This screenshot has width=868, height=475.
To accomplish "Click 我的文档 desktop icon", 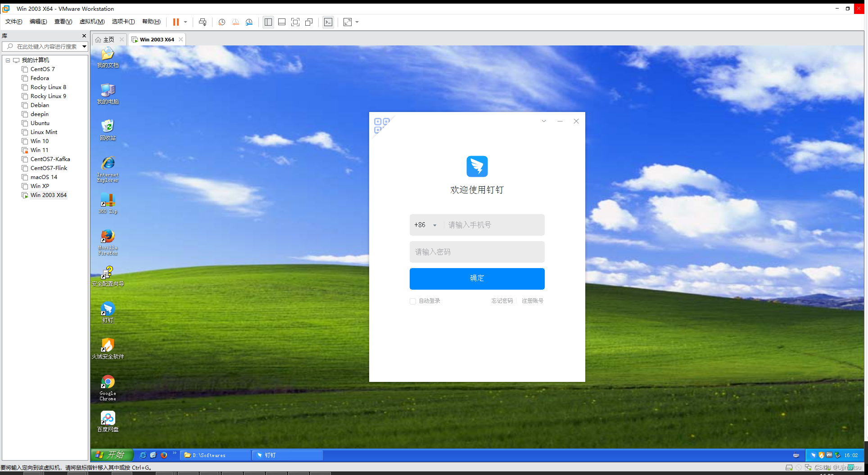I will pyautogui.click(x=108, y=58).
